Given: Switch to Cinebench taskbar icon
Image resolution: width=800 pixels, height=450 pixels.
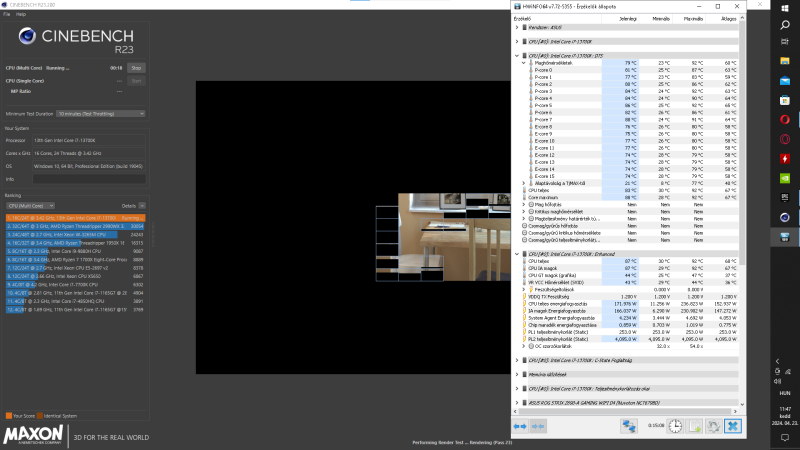Looking at the screenshot, I should click(x=785, y=217).
